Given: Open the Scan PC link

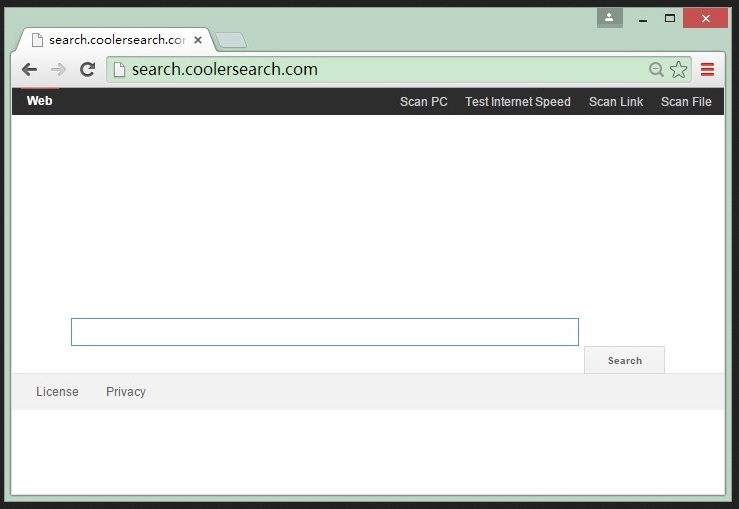Looking at the screenshot, I should point(424,102).
